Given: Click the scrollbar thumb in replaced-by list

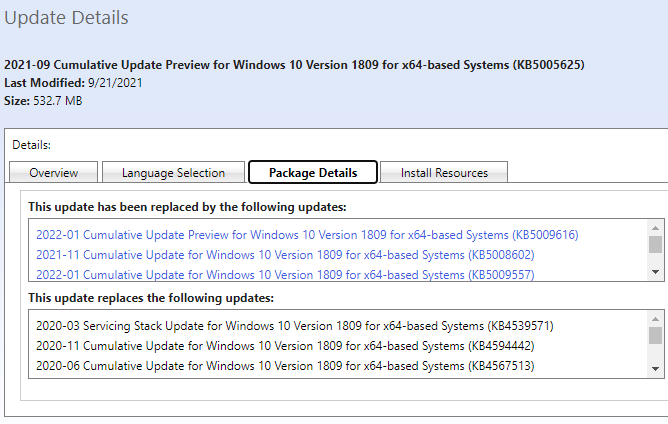Looking at the screenshot, I should pyautogui.click(x=656, y=244).
